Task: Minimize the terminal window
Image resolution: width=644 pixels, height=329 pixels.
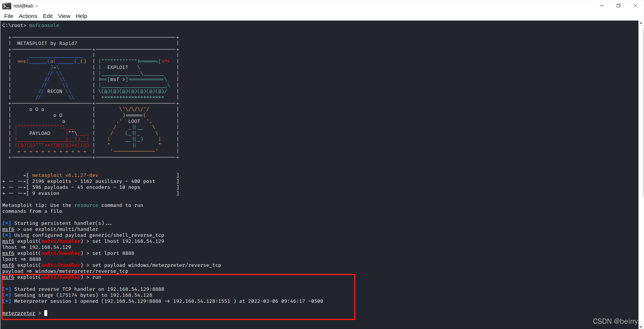Action: click(602, 6)
